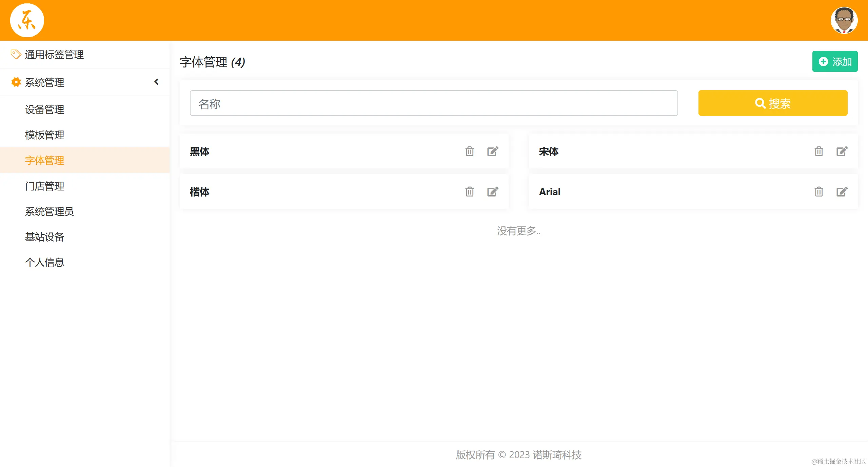Edit the 楷体 font entry
The height and width of the screenshot is (467, 868).
tap(493, 192)
